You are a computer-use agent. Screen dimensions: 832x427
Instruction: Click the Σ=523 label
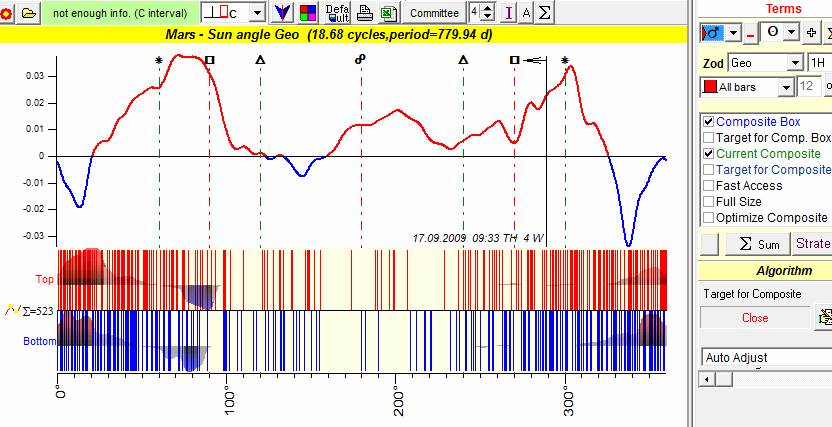click(x=38, y=311)
